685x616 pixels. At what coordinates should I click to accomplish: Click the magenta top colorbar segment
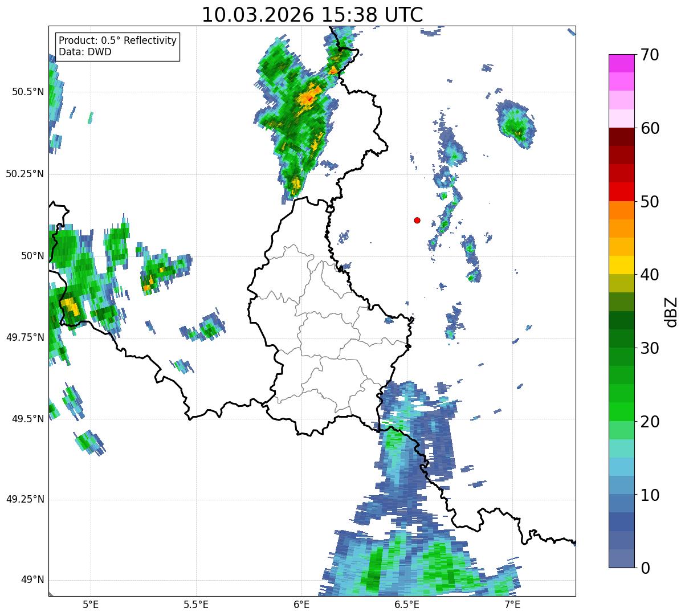[x=621, y=63]
